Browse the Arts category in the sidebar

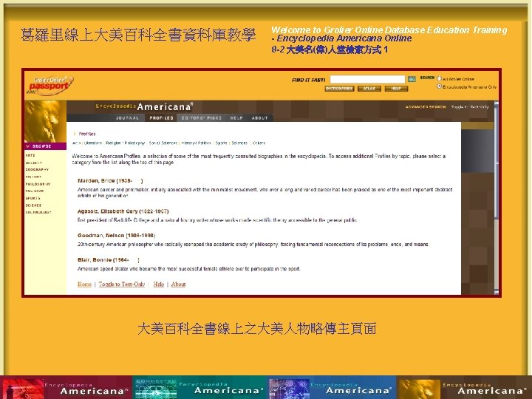30,155
